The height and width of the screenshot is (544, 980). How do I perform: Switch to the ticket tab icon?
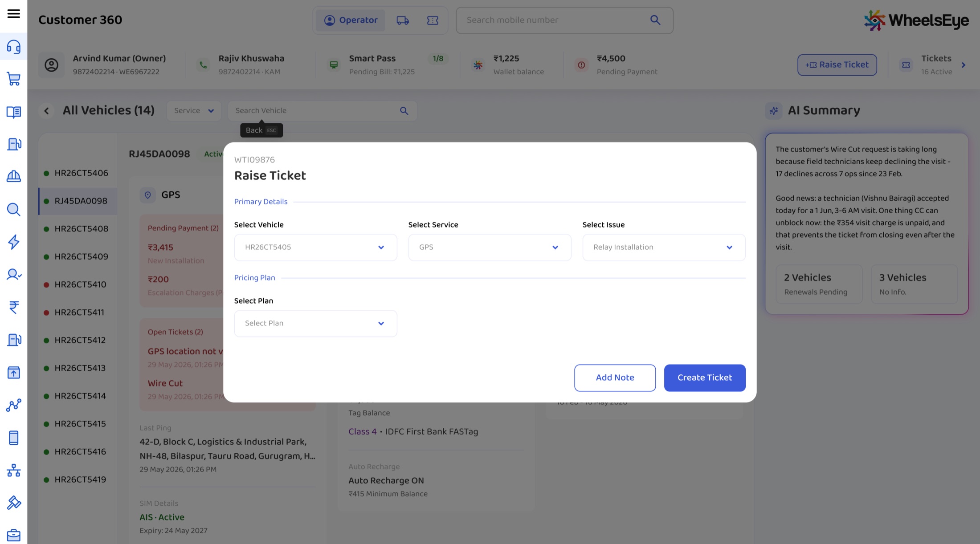[433, 20]
